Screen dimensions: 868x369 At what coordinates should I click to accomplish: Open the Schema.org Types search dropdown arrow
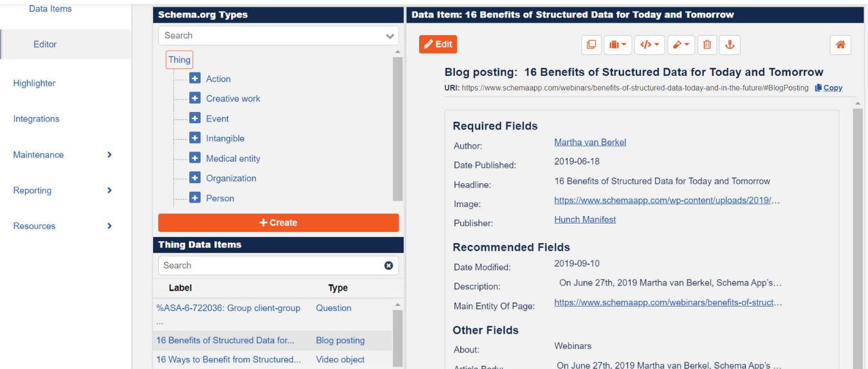[390, 36]
